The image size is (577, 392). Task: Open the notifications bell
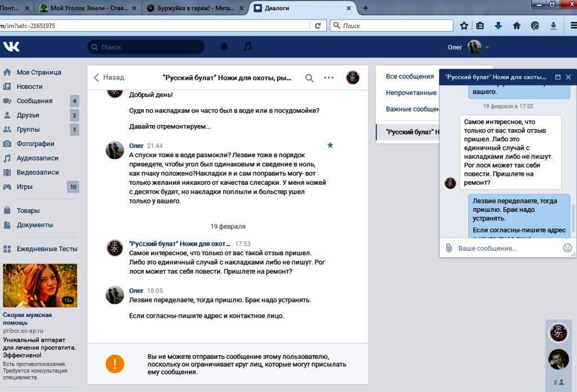224,47
